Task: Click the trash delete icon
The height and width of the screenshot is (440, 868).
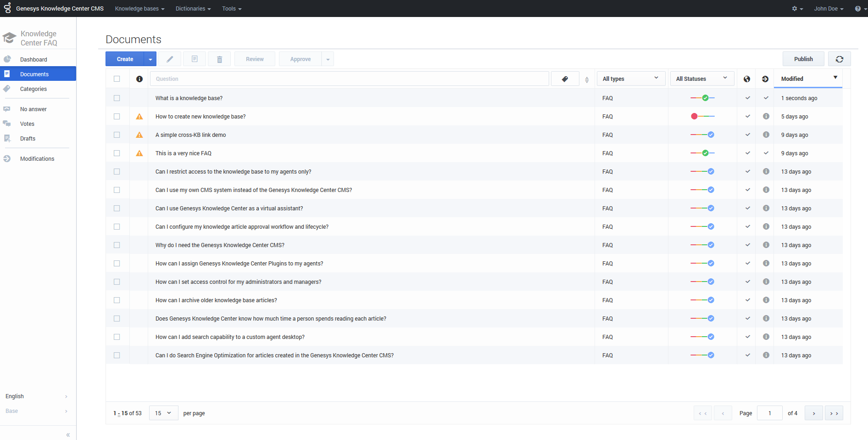Action: click(219, 59)
